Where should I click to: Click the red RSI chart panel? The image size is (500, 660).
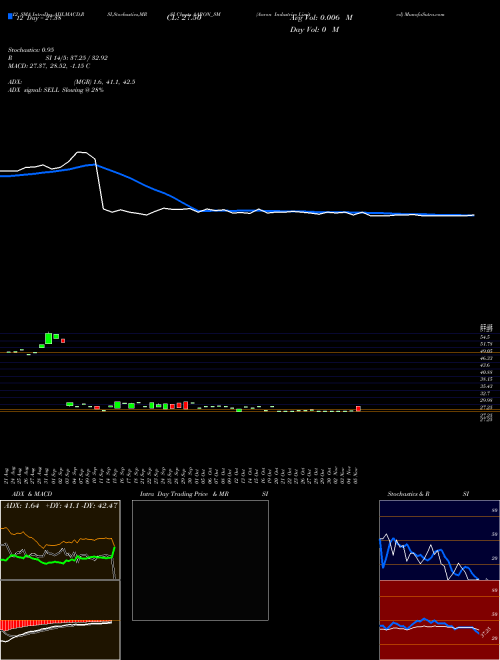[x=439, y=620]
